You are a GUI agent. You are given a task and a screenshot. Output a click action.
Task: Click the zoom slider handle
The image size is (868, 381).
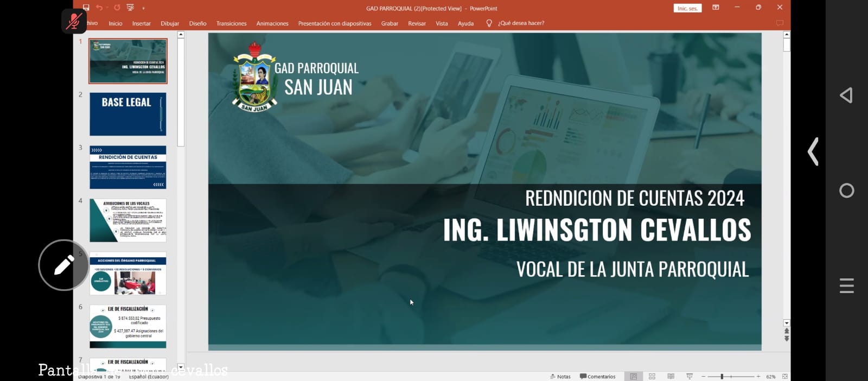coord(722,376)
